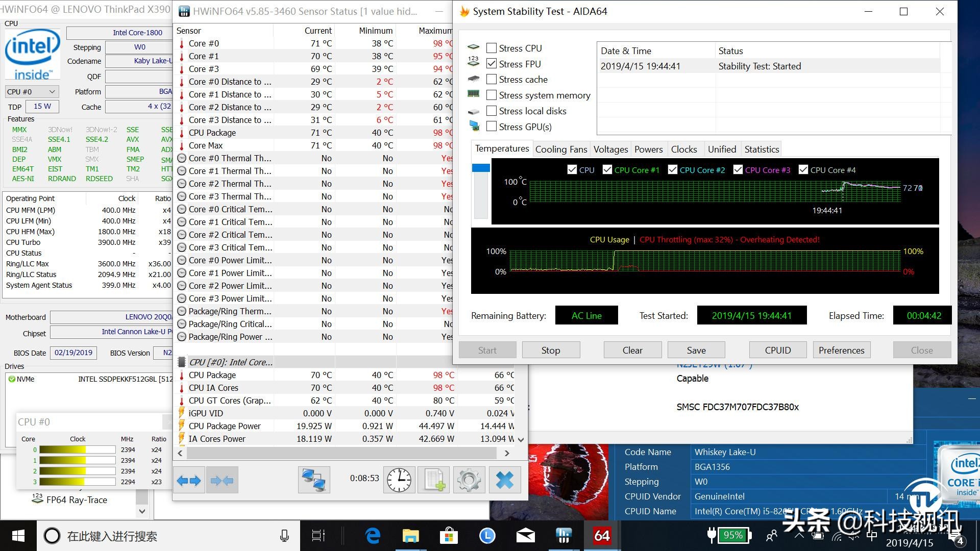Click Windows Start button
This screenshot has width=980, height=551.
(x=18, y=536)
